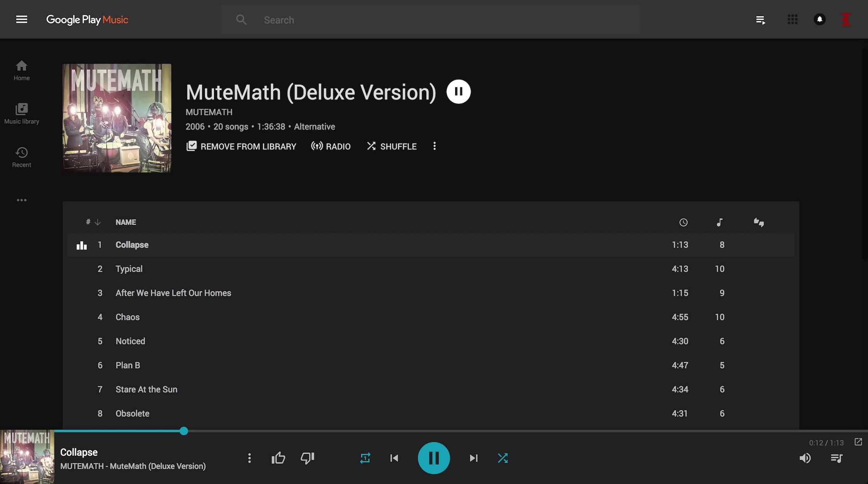The image size is (868, 484).
Task: Select the track Plan B
Action: pyautogui.click(x=431, y=365)
